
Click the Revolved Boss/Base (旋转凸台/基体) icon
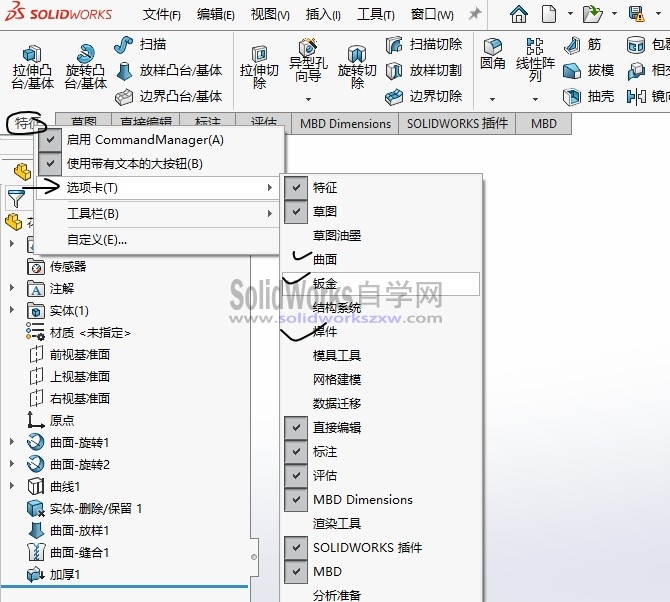[x=86, y=54]
